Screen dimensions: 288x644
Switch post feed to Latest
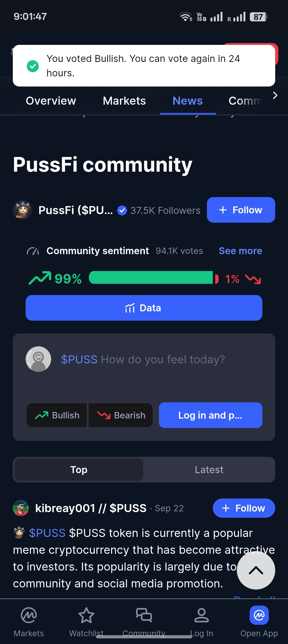pyautogui.click(x=209, y=470)
